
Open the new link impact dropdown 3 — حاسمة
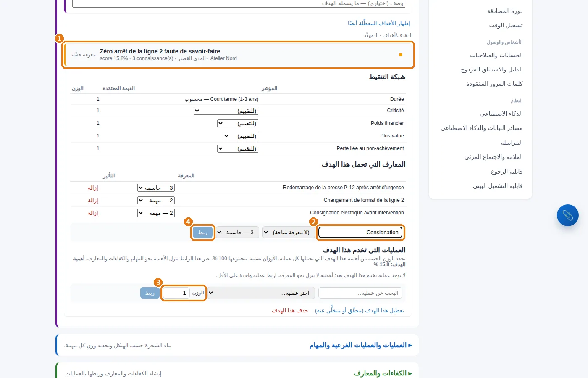237,232
